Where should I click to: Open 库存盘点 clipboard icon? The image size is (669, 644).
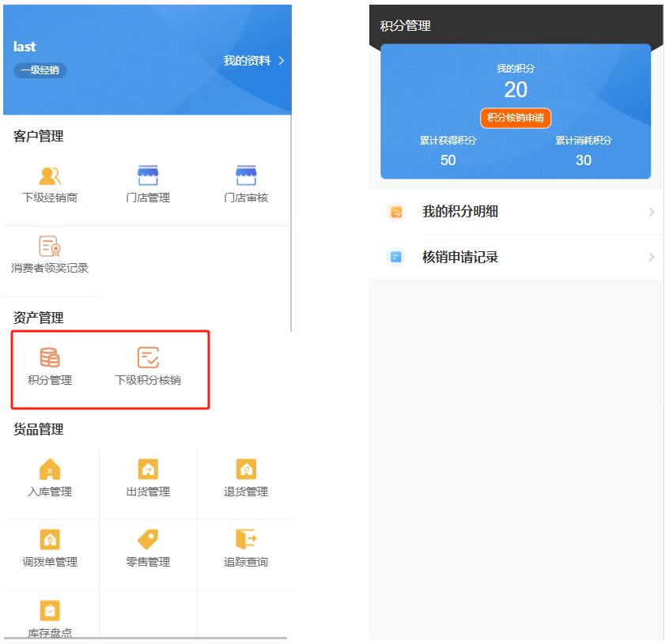(50, 611)
